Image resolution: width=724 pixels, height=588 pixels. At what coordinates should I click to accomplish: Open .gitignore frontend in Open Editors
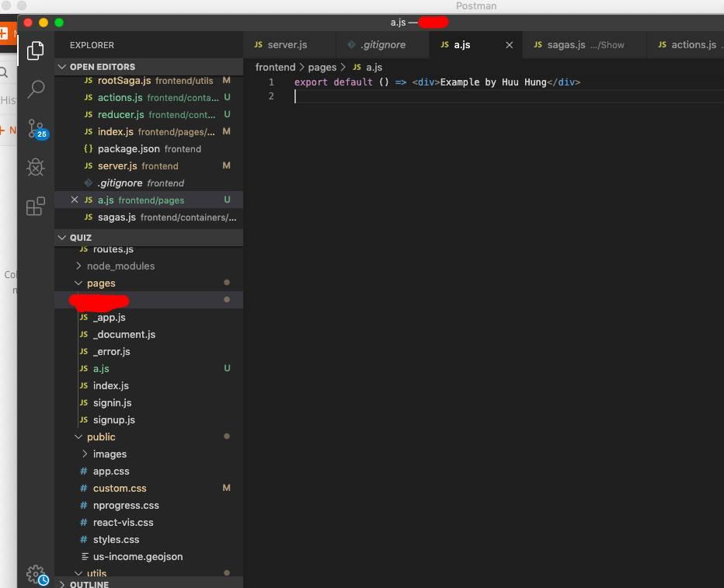coord(148,183)
